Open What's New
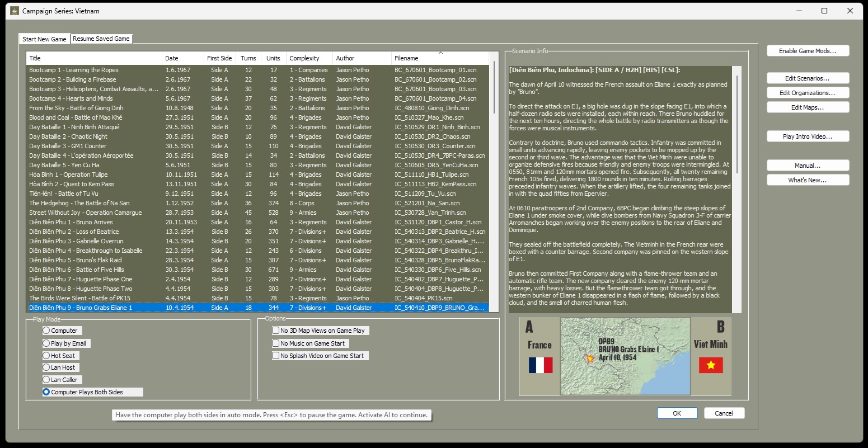 tap(808, 180)
